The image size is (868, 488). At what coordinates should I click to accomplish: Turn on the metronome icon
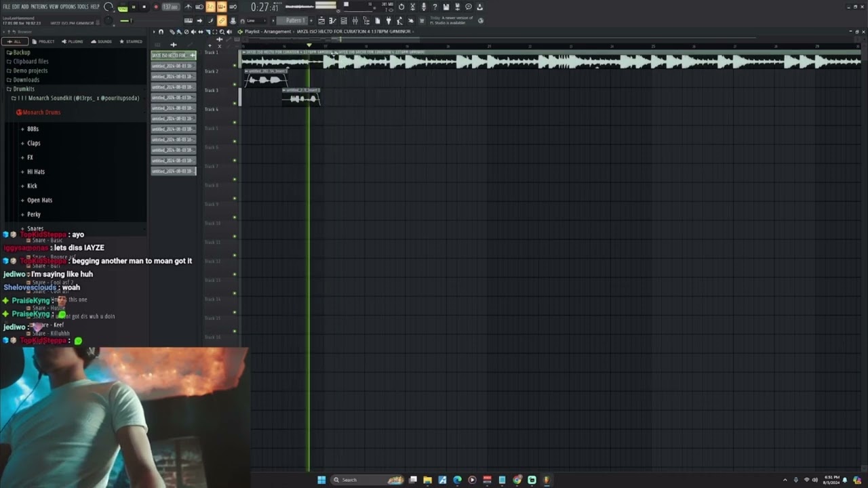tap(189, 7)
